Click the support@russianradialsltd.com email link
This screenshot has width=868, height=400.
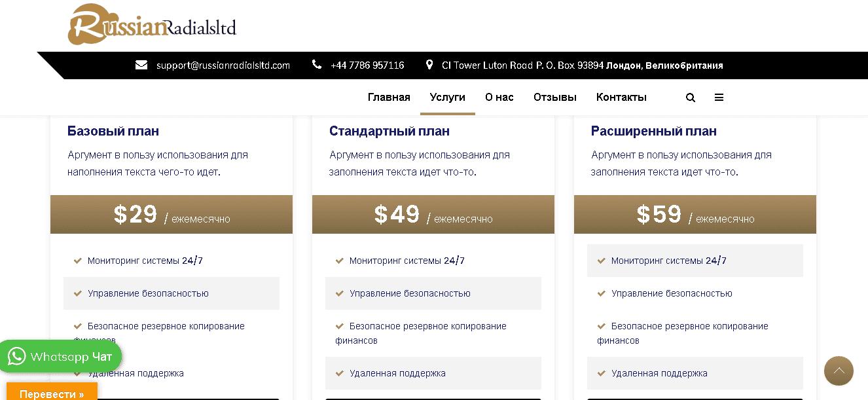223,65
